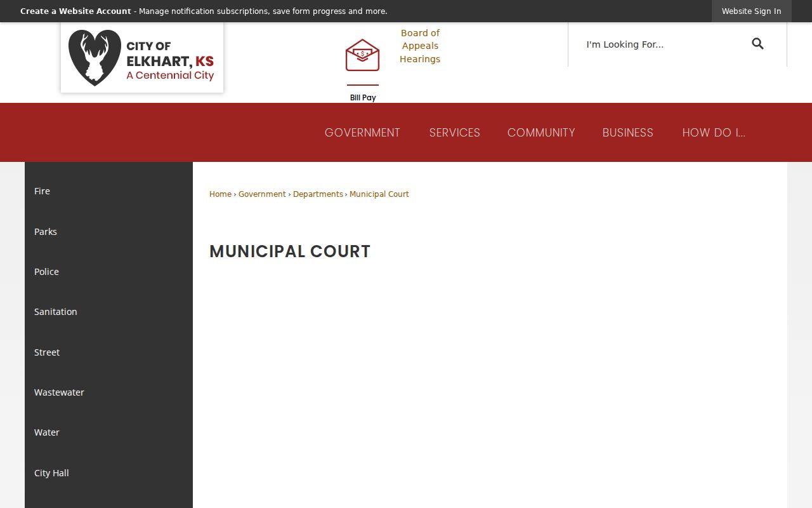Click Municipal Court breadcrumb link

(x=379, y=194)
